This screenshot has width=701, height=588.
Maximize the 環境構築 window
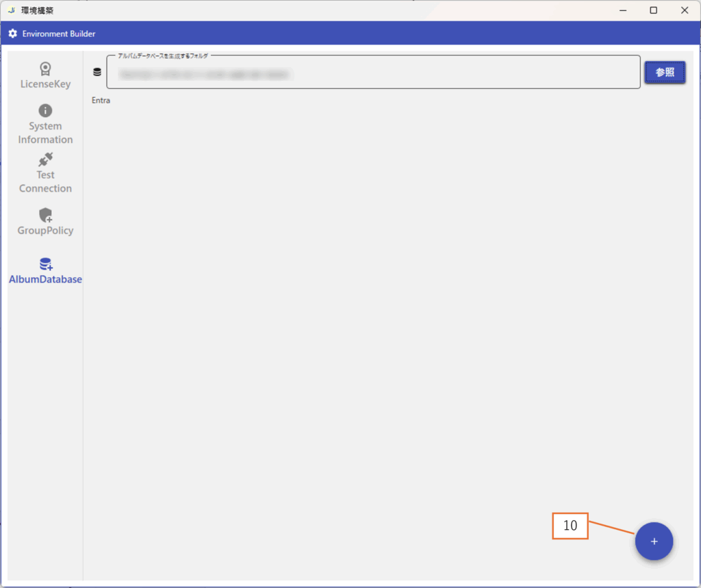coord(653,10)
